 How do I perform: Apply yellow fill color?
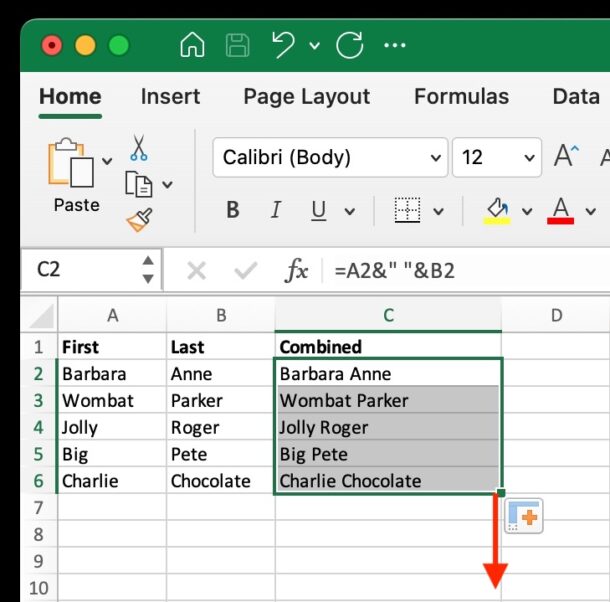pos(497,211)
